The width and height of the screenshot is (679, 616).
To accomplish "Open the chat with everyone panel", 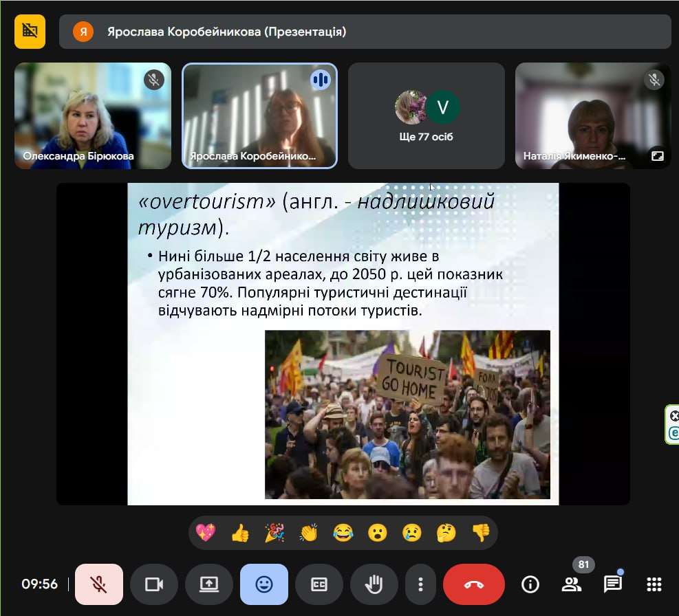I will [x=613, y=584].
